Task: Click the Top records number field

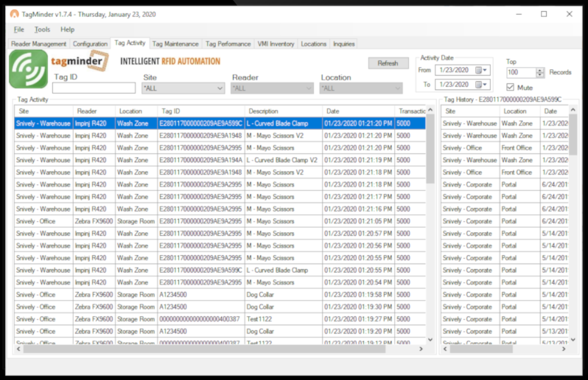Action: point(521,72)
